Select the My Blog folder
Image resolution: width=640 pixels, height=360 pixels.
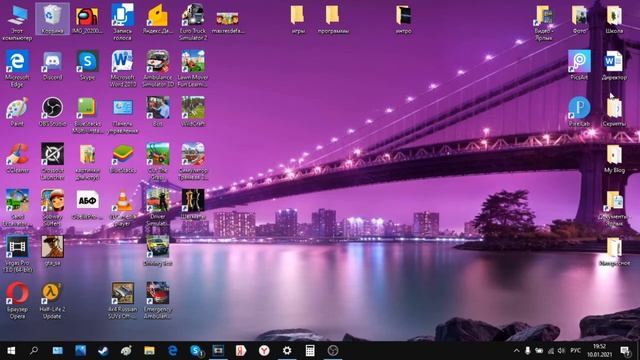pos(614,159)
